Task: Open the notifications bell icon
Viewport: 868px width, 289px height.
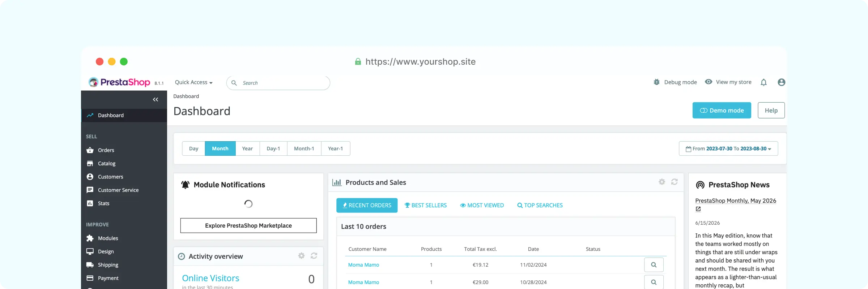Action: 763,82
